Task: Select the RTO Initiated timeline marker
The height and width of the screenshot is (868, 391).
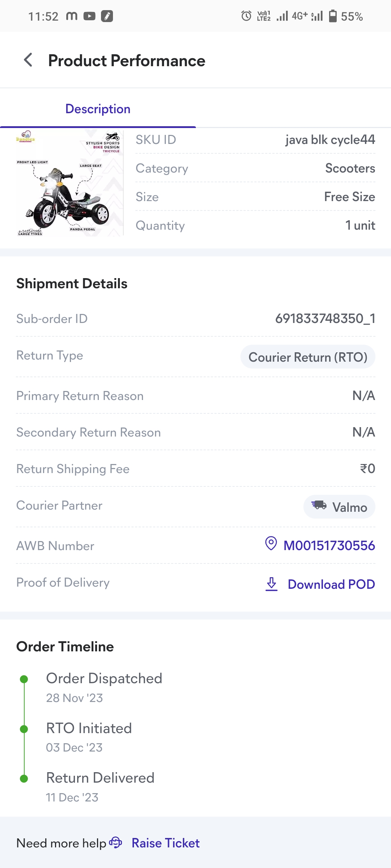Action: tap(24, 729)
